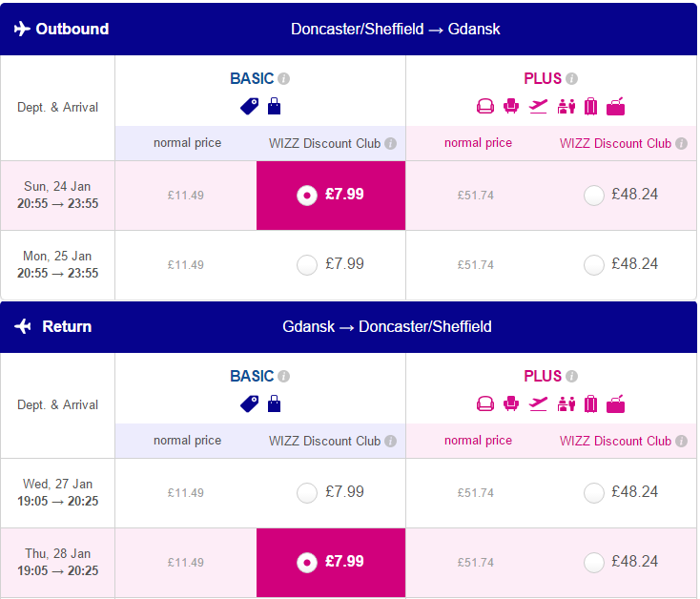Click the suitcase icon under return PLUS
Screen dimensions: 700x599
(x=590, y=404)
